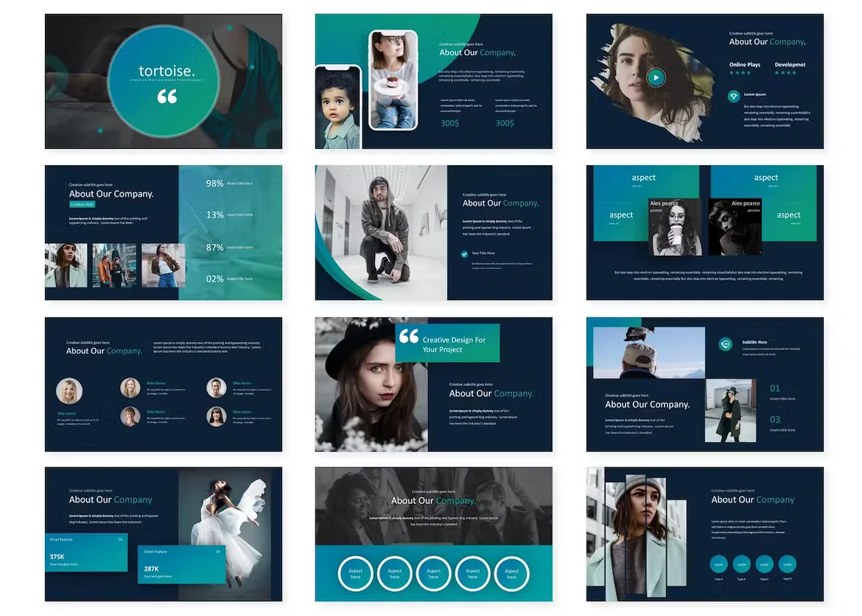This screenshot has height=616, width=862.
Task: Toggle the last star under Developmet rating
Action: (793, 73)
